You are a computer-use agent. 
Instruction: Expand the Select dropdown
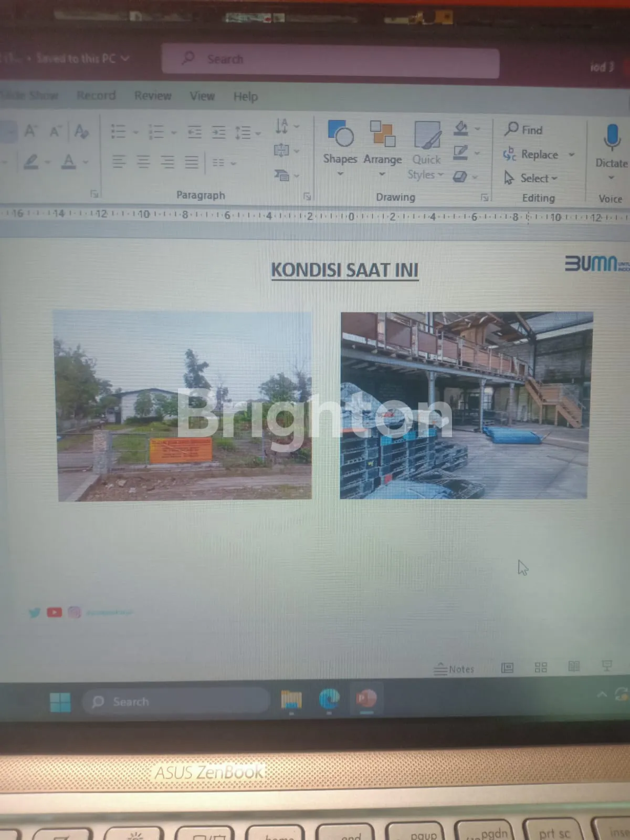tap(554, 179)
